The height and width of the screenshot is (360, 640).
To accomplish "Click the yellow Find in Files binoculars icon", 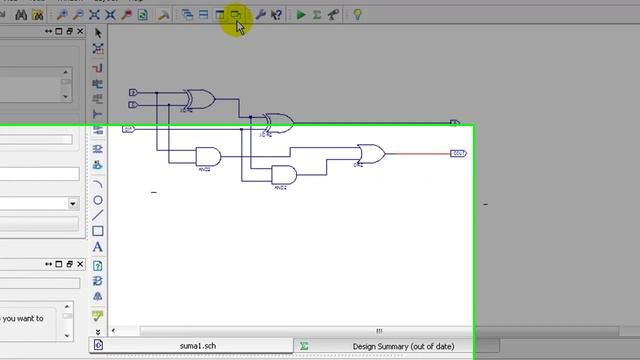I will (38, 15).
